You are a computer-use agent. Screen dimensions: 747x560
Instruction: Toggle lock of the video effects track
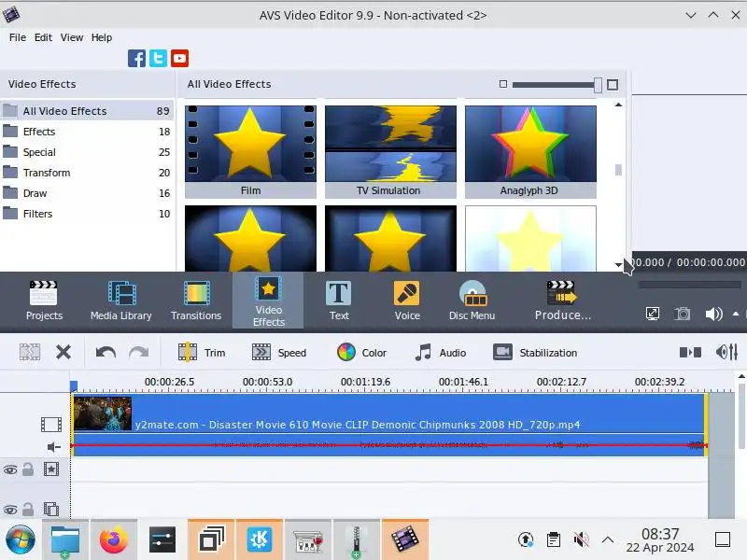[28, 469]
